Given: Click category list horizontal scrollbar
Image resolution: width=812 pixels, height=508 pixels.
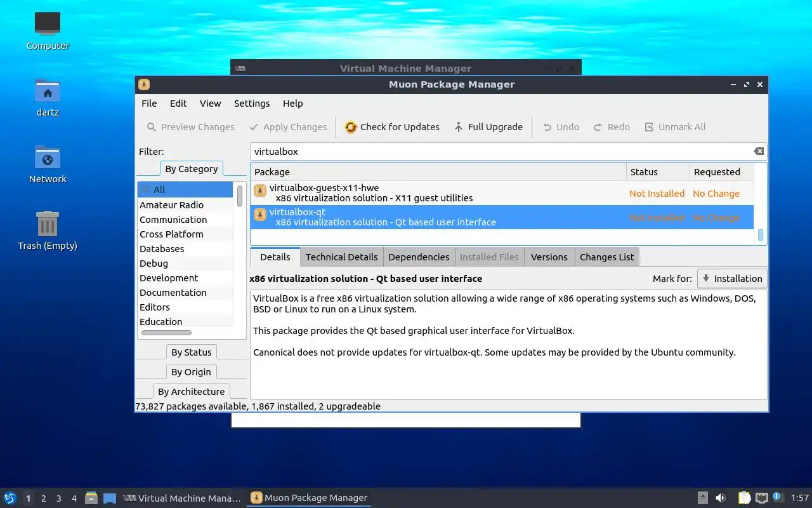Looking at the screenshot, I should 166,333.
